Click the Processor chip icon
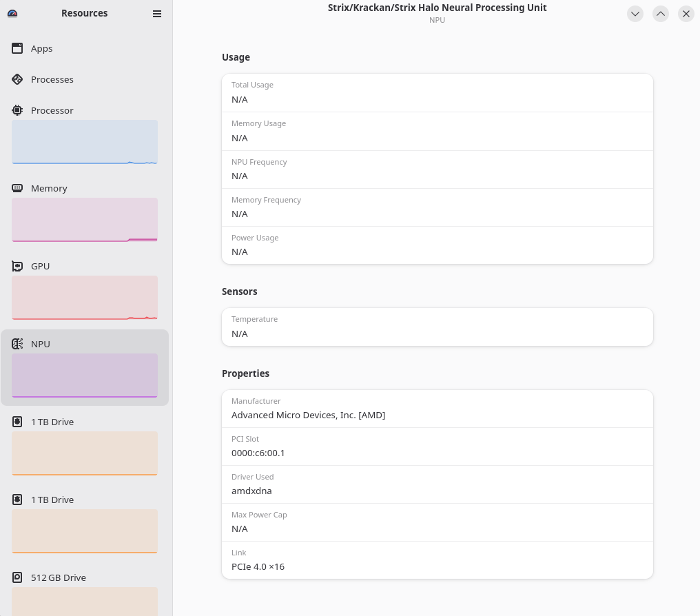 click(17, 110)
